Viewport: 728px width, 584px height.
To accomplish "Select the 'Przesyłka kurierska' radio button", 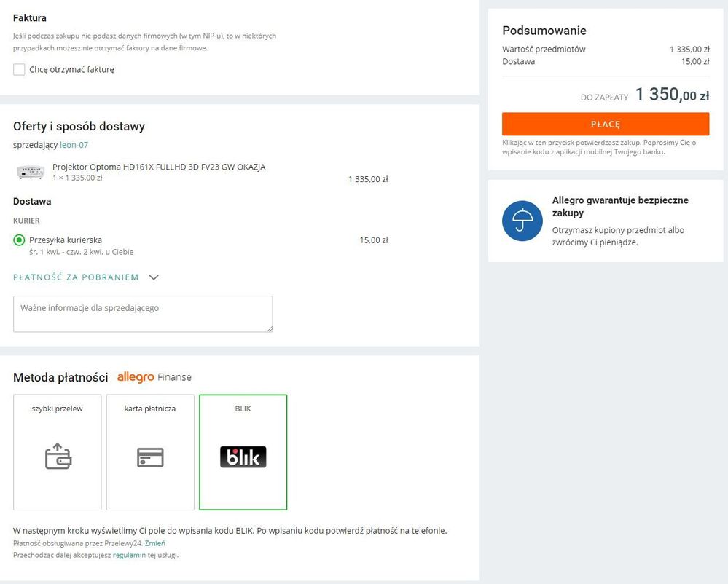I will click(x=19, y=240).
